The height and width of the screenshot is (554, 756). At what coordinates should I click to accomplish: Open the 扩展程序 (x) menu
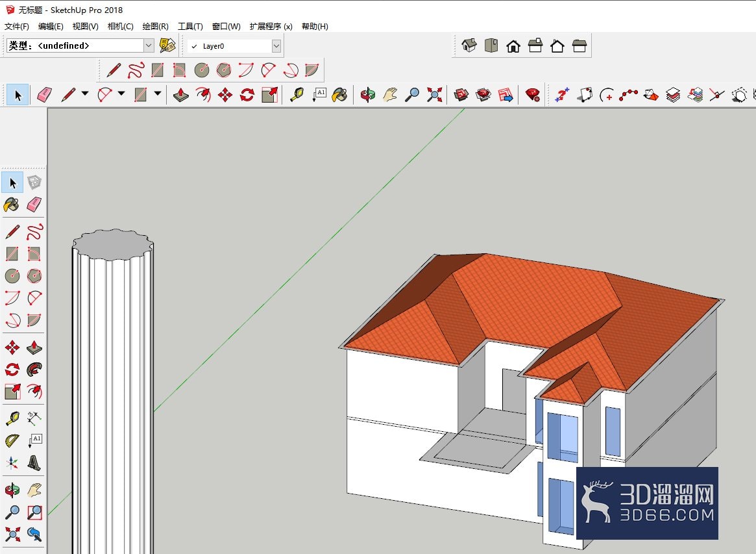point(271,26)
